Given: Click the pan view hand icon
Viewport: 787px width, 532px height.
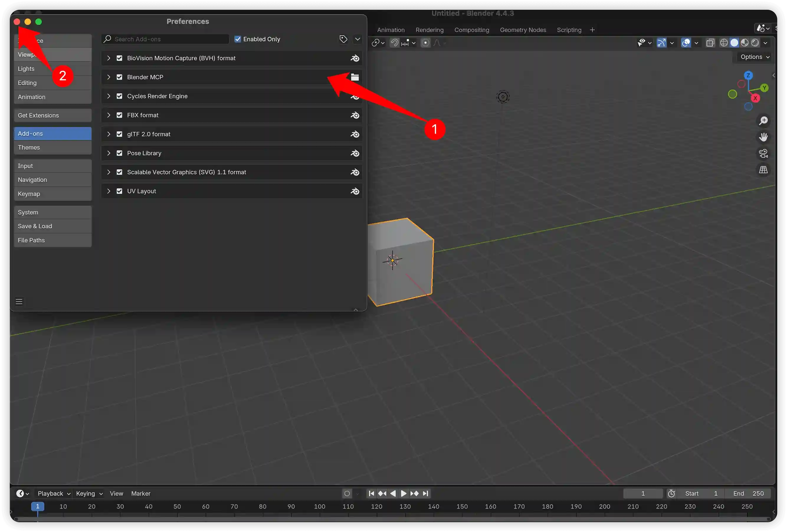Looking at the screenshot, I should (763, 137).
